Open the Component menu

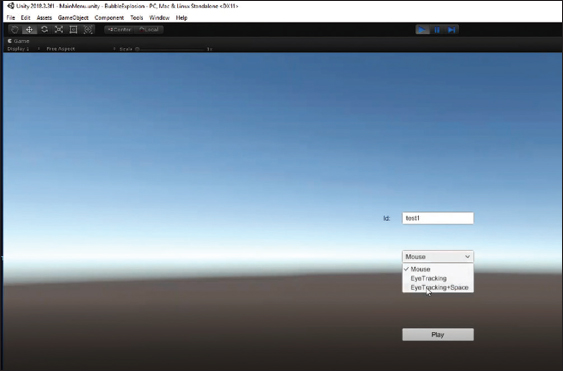pyautogui.click(x=109, y=18)
